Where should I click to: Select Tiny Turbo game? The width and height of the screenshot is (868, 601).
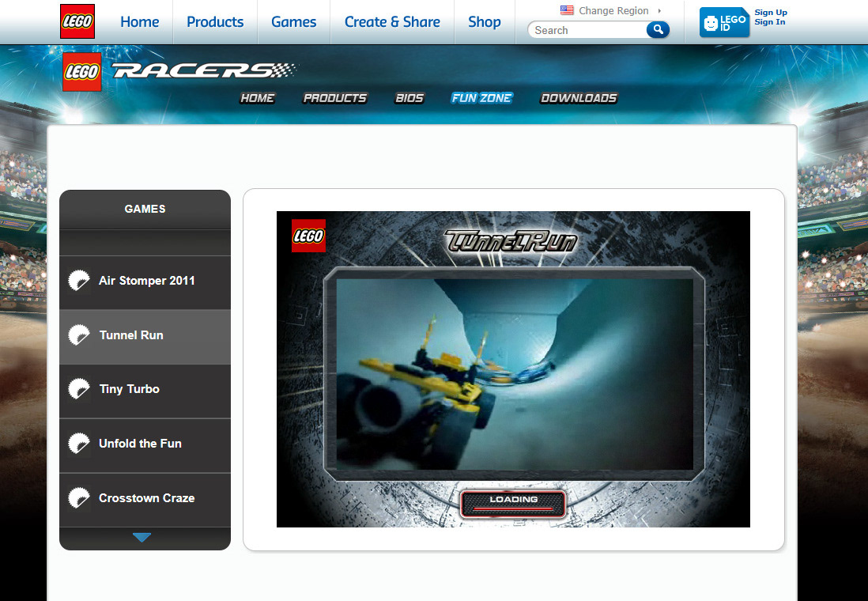(x=145, y=391)
